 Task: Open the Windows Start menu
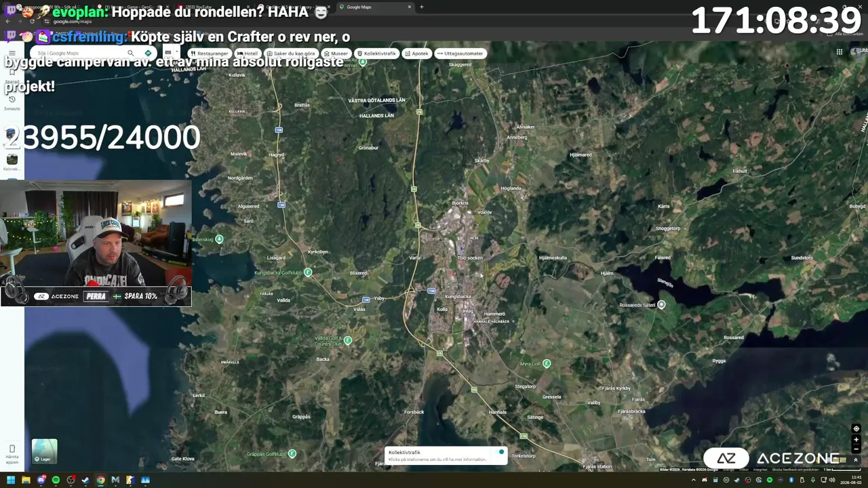point(11,480)
